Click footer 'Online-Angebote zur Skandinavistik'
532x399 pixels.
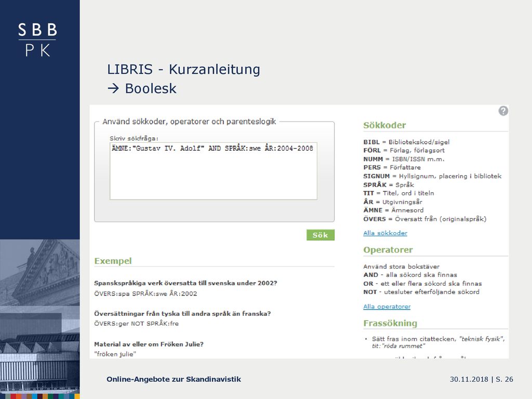coord(174,379)
